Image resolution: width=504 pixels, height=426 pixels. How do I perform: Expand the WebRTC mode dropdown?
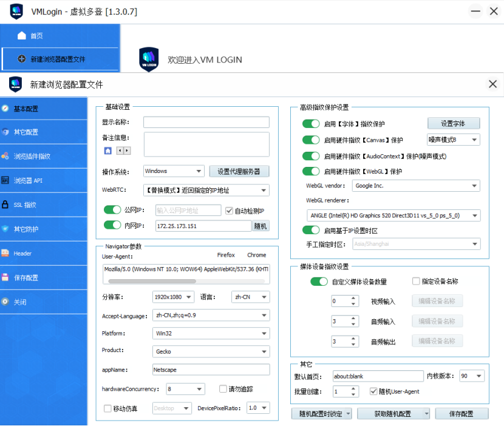pyautogui.click(x=207, y=190)
